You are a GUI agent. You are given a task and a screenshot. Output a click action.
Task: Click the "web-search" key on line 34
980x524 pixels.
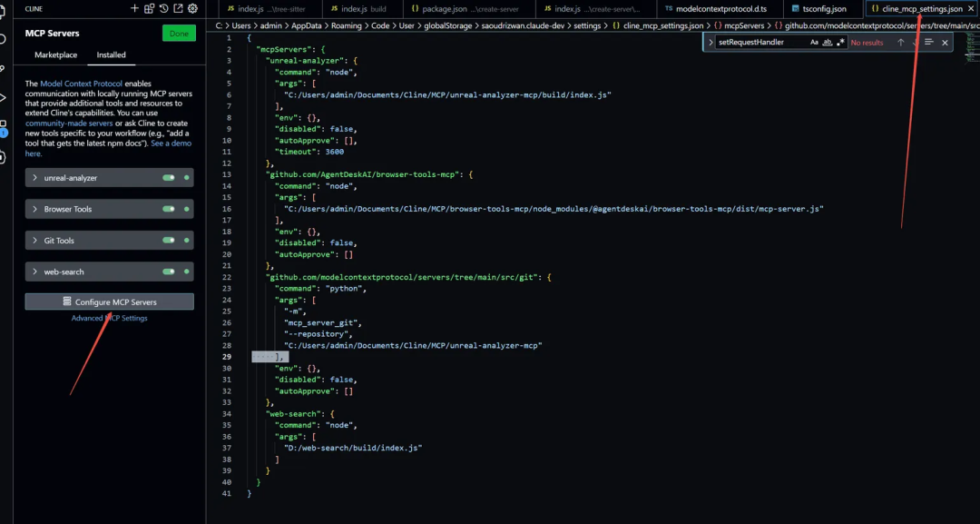(293, 413)
